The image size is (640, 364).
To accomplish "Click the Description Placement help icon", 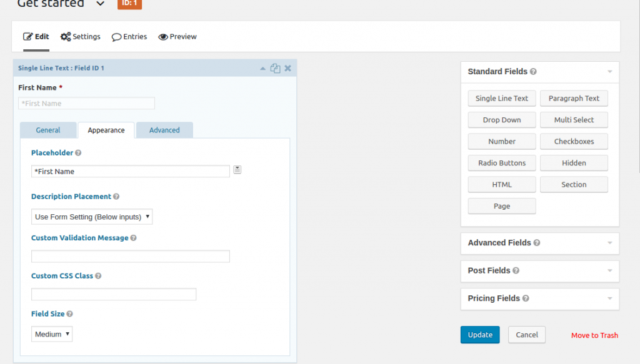I will point(117,197).
